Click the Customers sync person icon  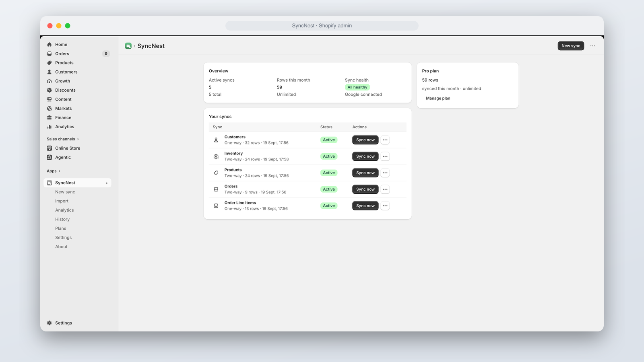pyautogui.click(x=216, y=140)
